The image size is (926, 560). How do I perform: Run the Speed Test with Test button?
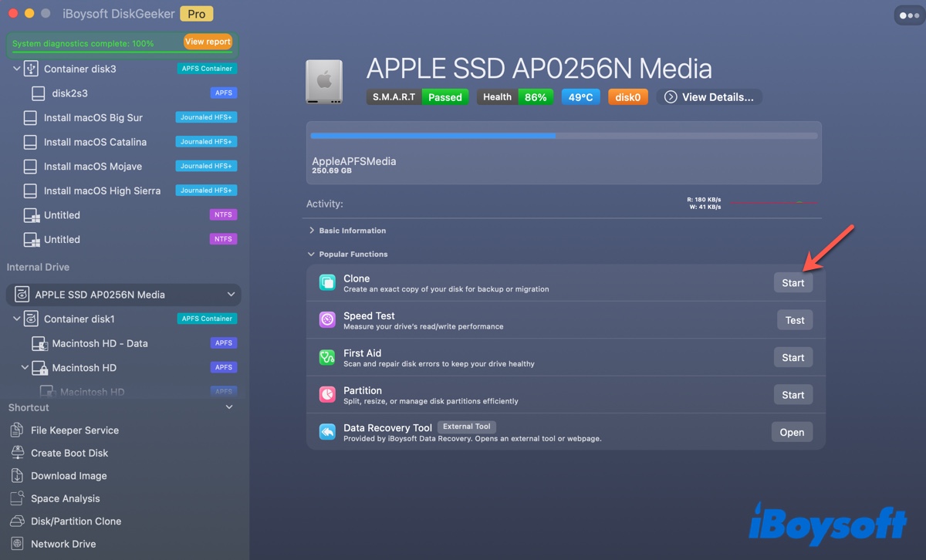click(x=795, y=320)
